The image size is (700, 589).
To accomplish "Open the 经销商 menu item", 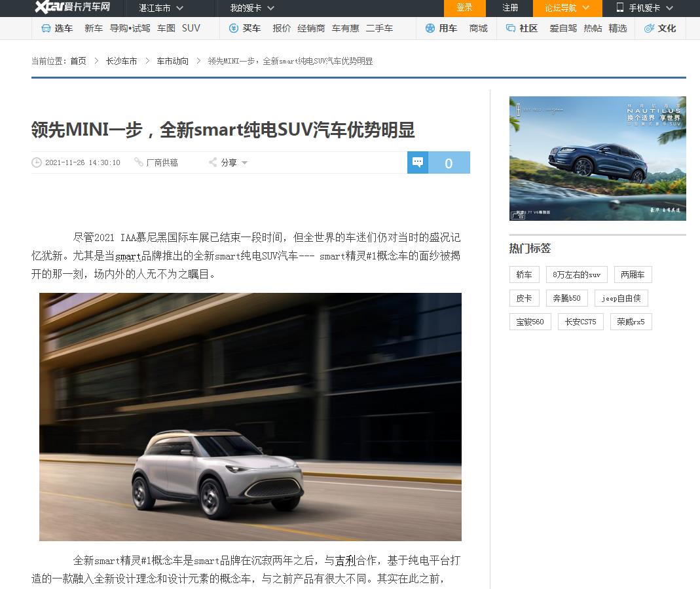I will click(x=311, y=29).
